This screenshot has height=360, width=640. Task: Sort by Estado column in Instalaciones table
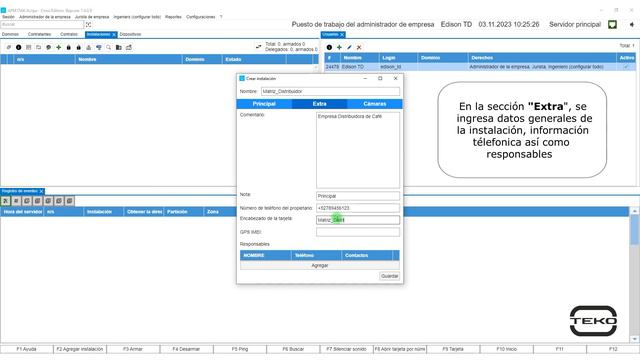click(x=254, y=60)
